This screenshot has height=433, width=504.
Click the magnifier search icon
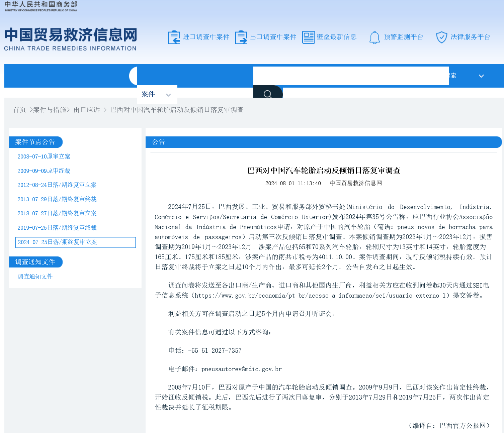[x=268, y=94]
